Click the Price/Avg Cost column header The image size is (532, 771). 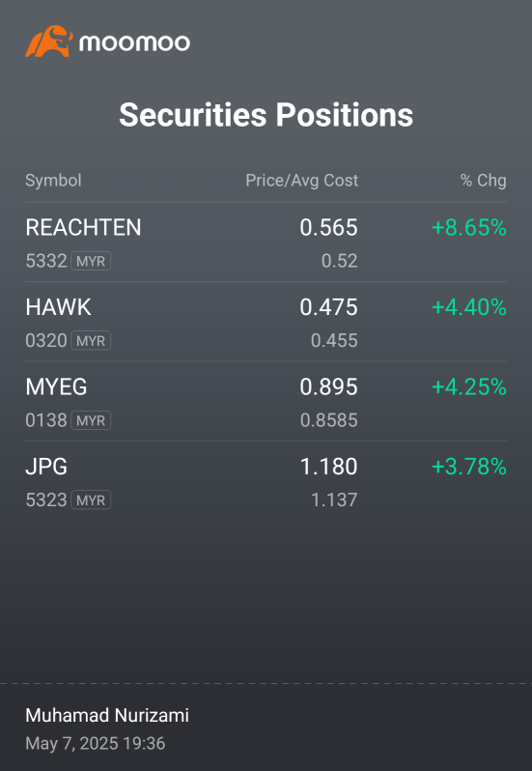pyautogui.click(x=301, y=181)
